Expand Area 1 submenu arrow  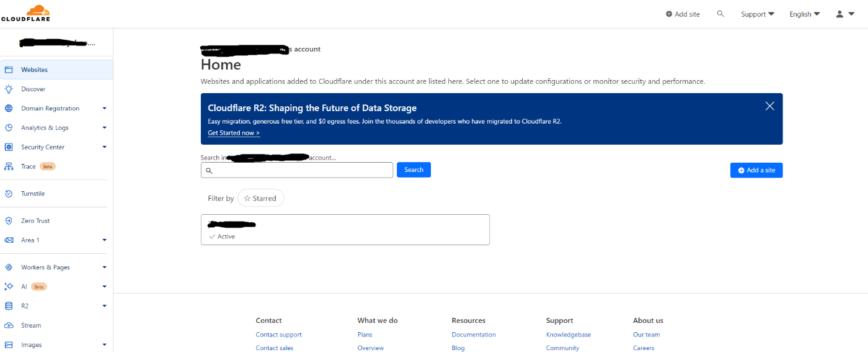coord(104,240)
